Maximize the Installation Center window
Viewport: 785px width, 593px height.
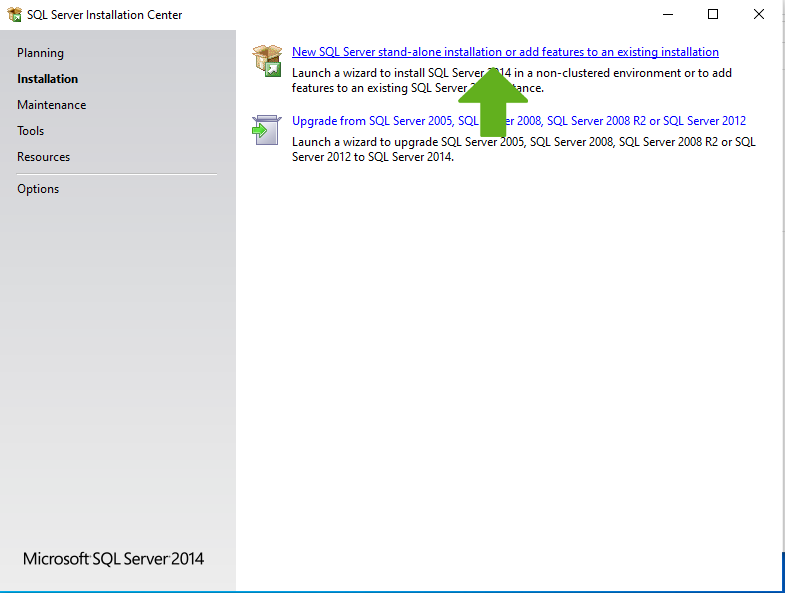click(713, 14)
